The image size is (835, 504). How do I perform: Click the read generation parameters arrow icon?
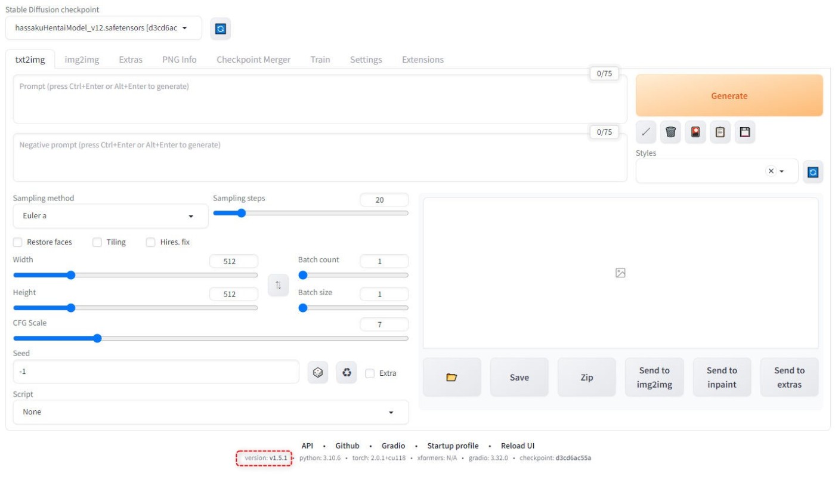[x=646, y=132]
